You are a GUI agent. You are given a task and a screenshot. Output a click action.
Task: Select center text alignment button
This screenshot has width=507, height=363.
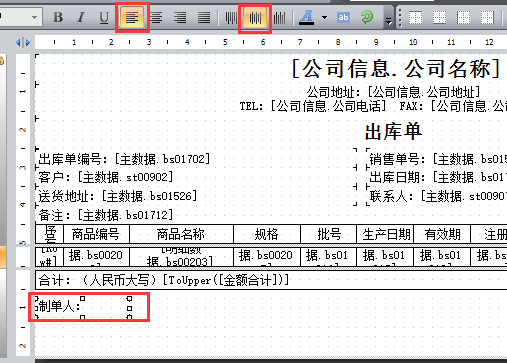click(x=156, y=17)
